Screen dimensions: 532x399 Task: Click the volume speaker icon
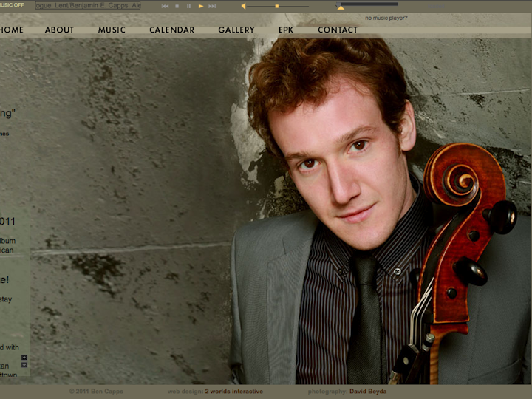pos(243,6)
